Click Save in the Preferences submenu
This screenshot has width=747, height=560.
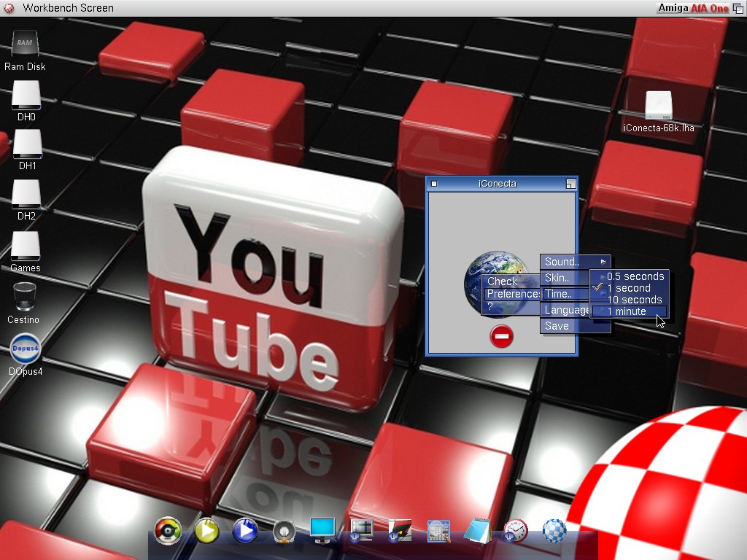557,326
